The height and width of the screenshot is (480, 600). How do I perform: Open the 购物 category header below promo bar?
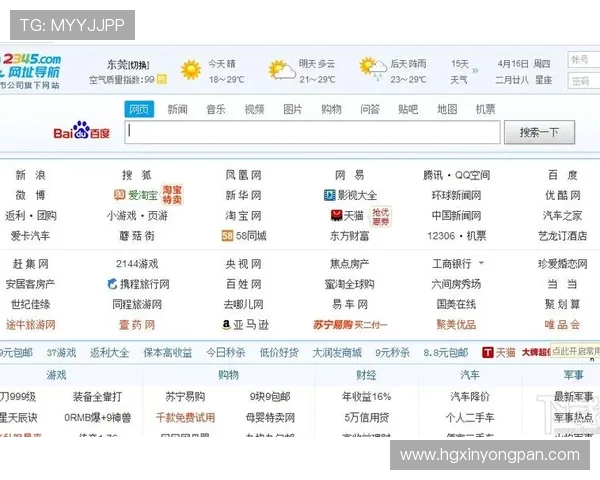coord(228,375)
